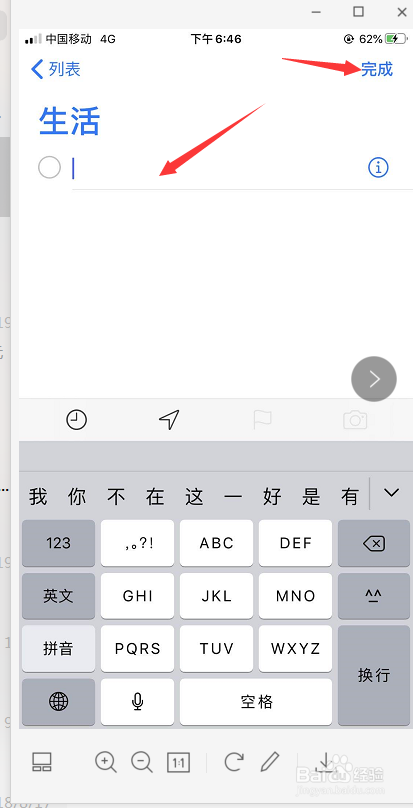Viewport: 413px width, 808px height.
Task: Expand the candidate word list chevron
Action: click(x=391, y=493)
